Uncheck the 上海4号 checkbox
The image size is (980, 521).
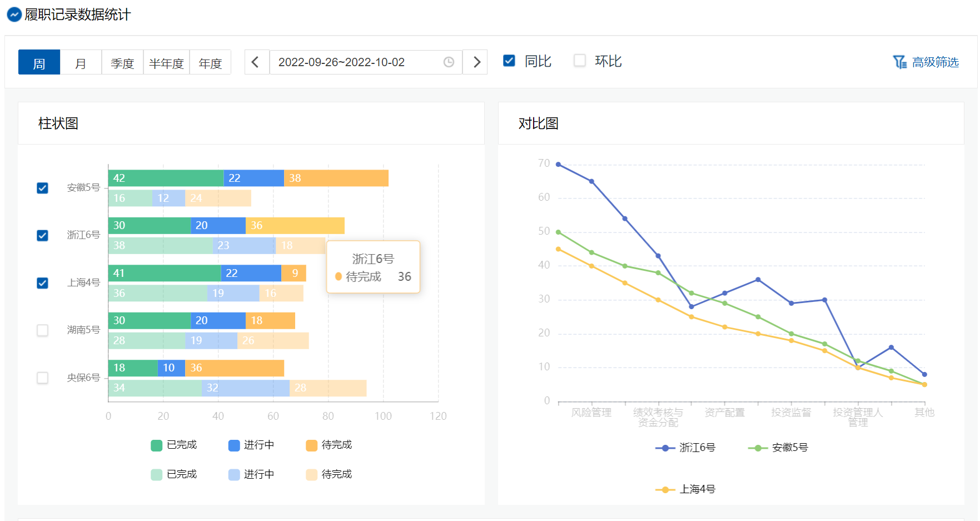point(42,283)
